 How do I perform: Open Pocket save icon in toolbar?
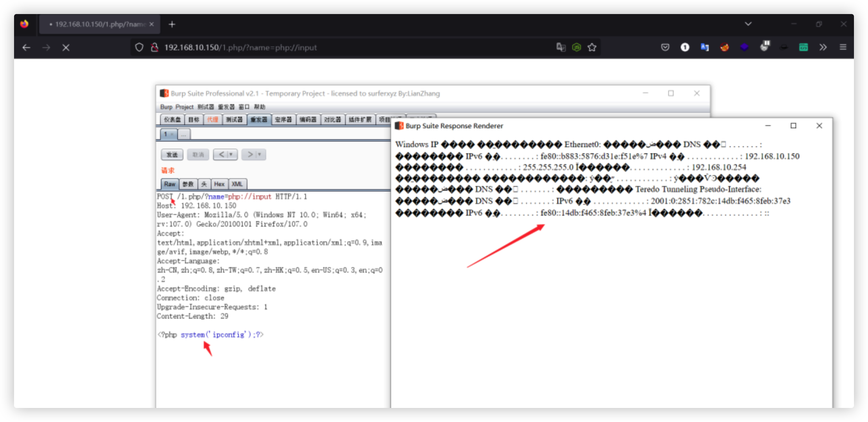pos(665,47)
